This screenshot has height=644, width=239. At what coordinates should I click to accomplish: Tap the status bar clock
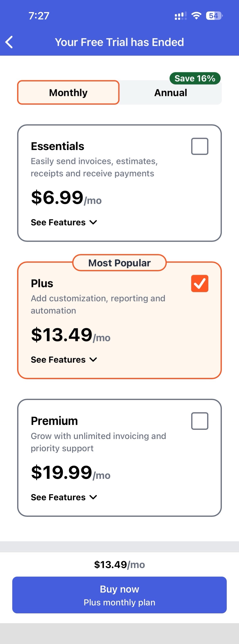tap(39, 16)
